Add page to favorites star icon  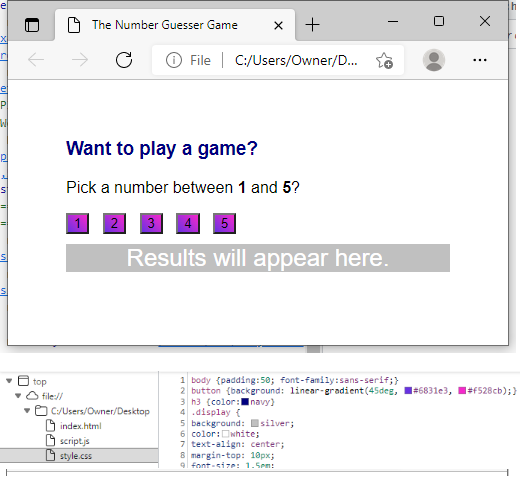(384, 60)
